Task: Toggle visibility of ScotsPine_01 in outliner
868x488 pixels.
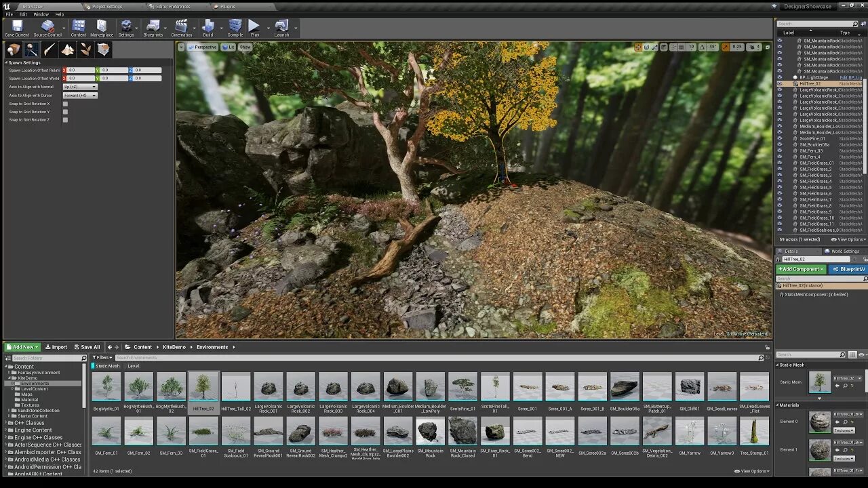Action: (779, 138)
